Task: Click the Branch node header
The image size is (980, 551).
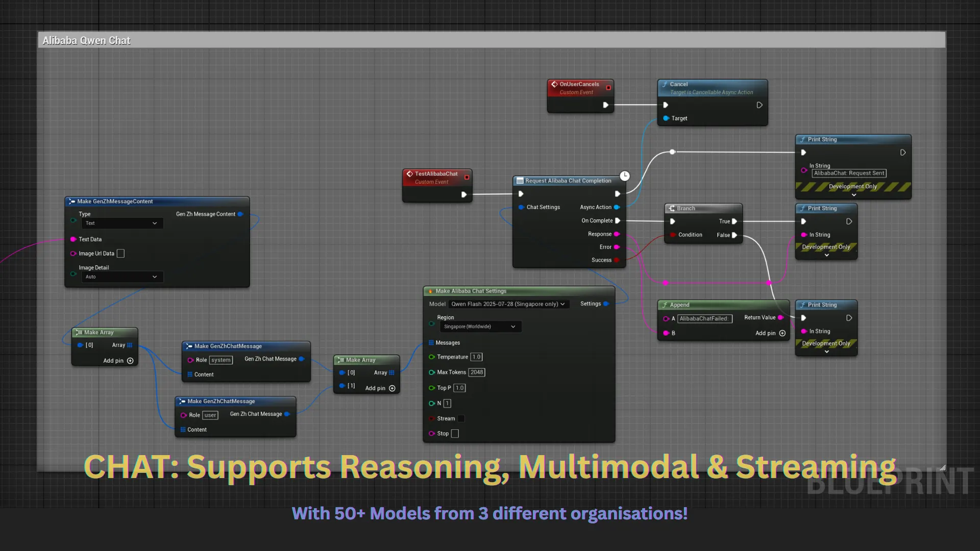Action: 703,208
